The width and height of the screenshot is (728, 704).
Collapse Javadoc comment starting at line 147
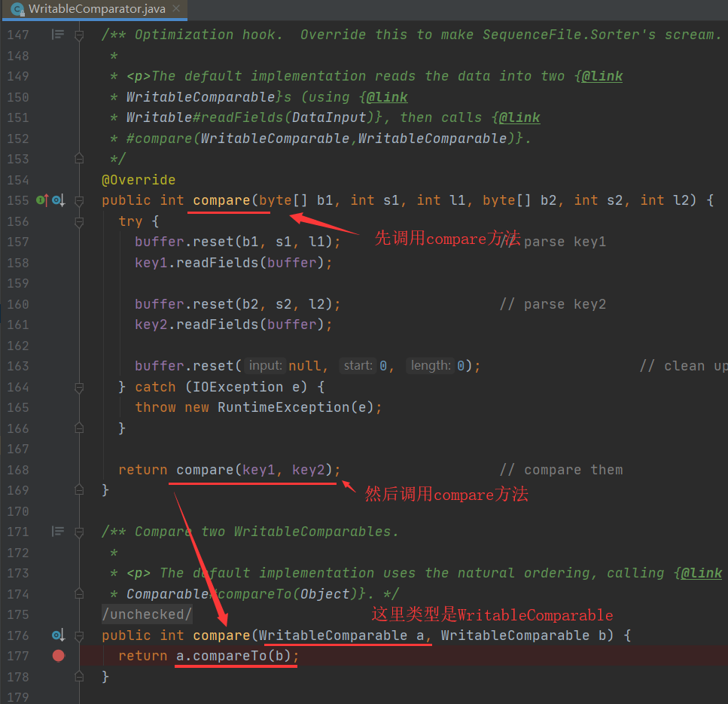[x=79, y=35]
